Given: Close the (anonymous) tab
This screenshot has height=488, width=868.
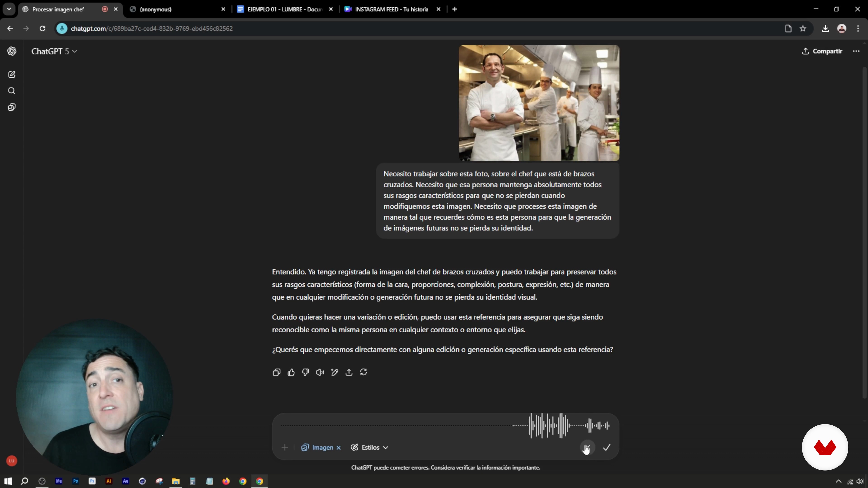Looking at the screenshot, I should click(x=223, y=9).
